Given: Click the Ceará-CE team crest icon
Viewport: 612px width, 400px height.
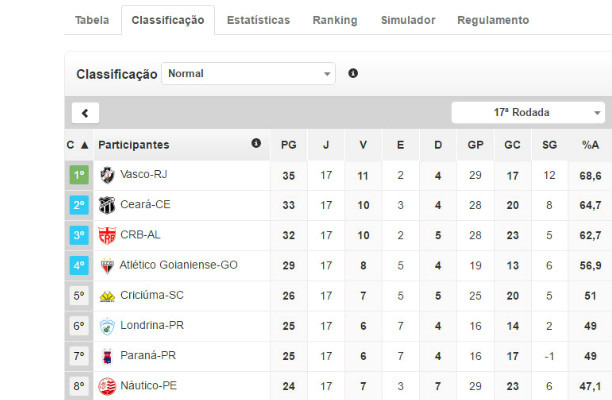Looking at the screenshot, I should 107,205.
